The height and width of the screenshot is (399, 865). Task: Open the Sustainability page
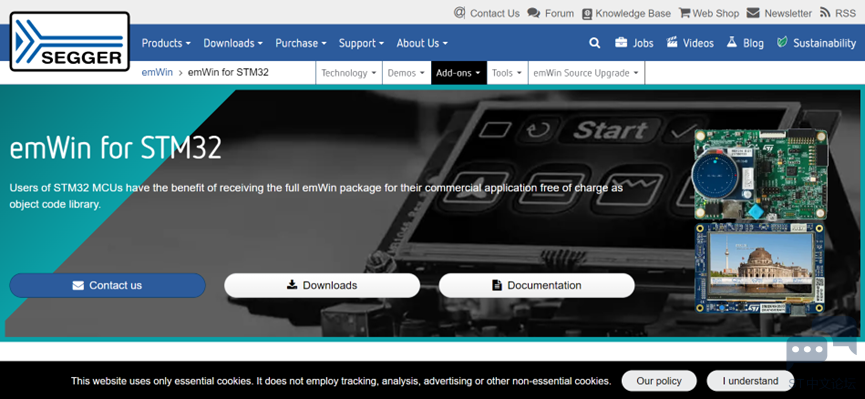pyautogui.click(x=824, y=43)
